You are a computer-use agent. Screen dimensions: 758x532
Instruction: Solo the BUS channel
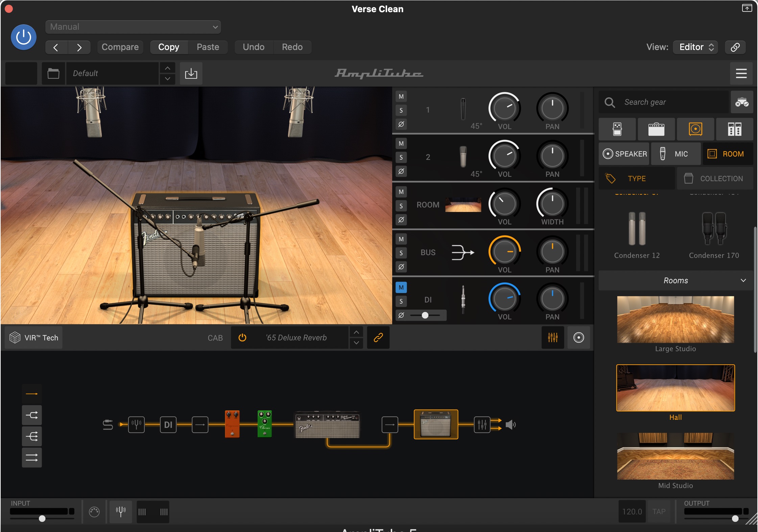coord(401,253)
